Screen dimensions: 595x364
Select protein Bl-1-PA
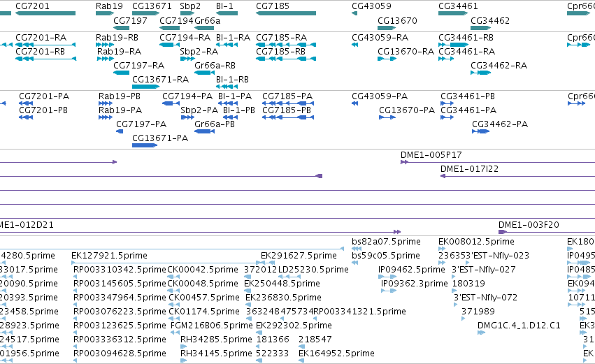point(235,96)
